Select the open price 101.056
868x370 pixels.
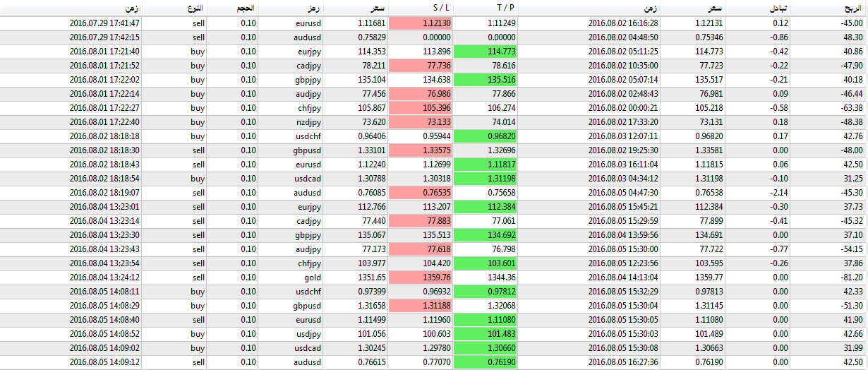tap(372, 333)
